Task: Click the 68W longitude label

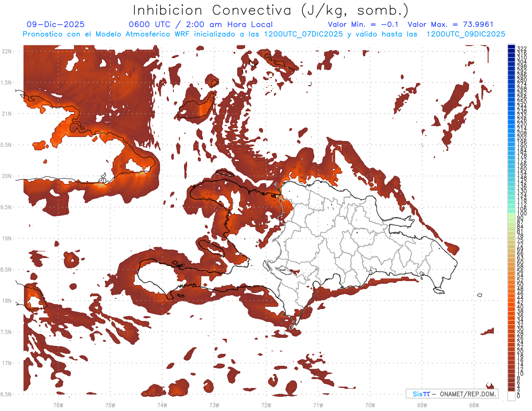Action: click(474, 405)
